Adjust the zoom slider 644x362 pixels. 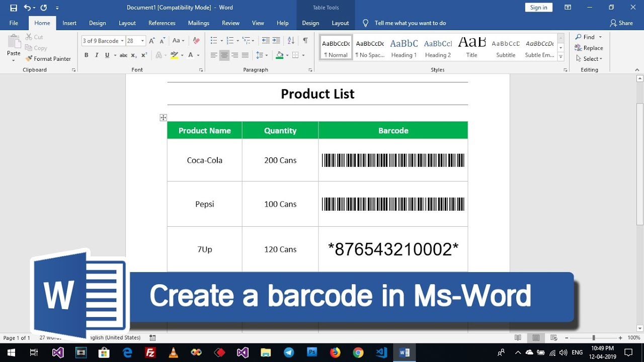point(594,338)
